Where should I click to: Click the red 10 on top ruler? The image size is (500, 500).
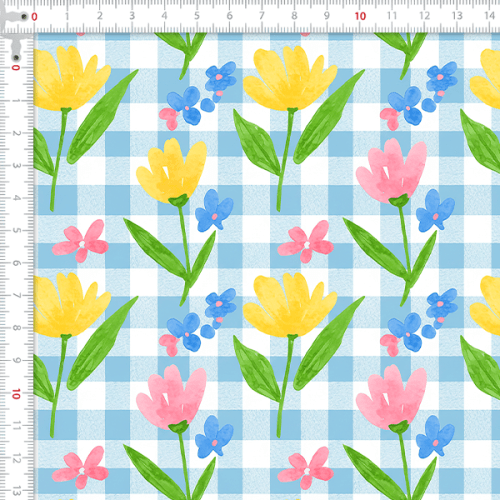pos(360,16)
